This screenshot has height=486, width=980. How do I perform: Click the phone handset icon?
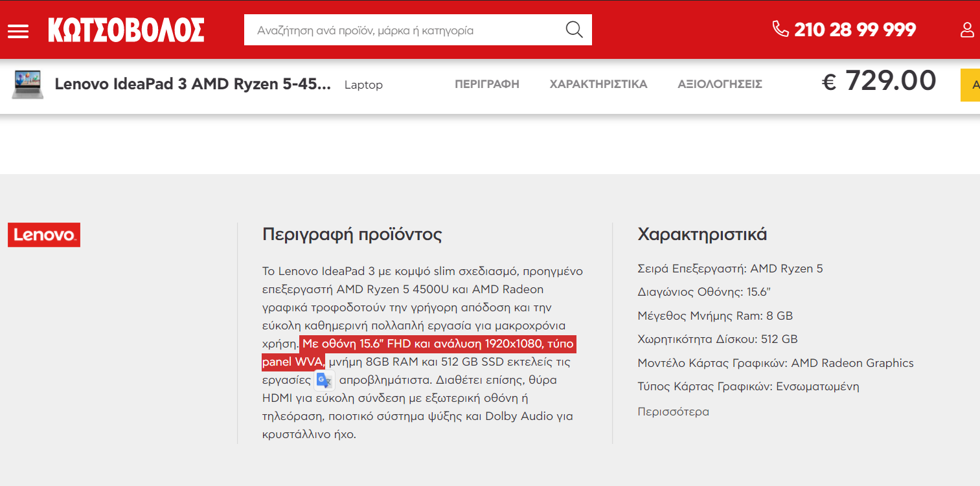780,29
